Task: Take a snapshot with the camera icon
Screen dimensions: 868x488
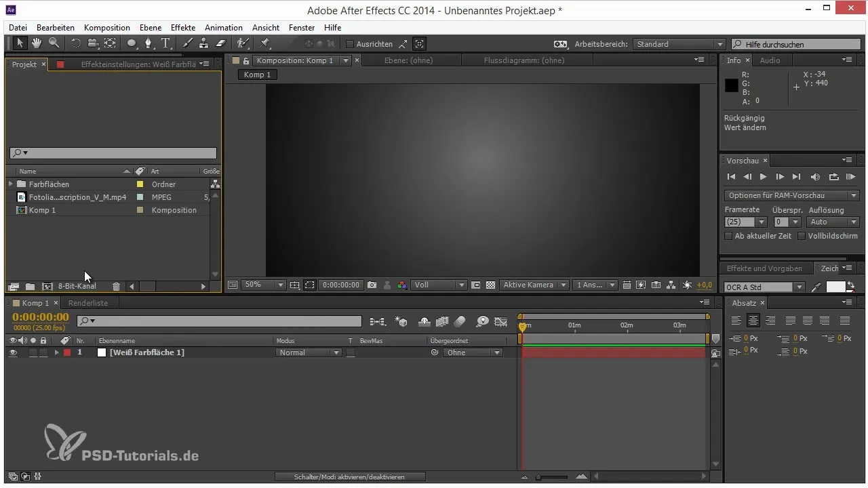Action: point(372,285)
